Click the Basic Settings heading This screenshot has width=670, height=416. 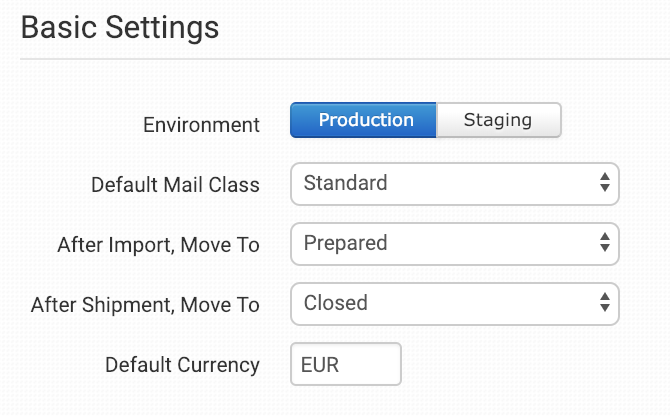[119, 27]
